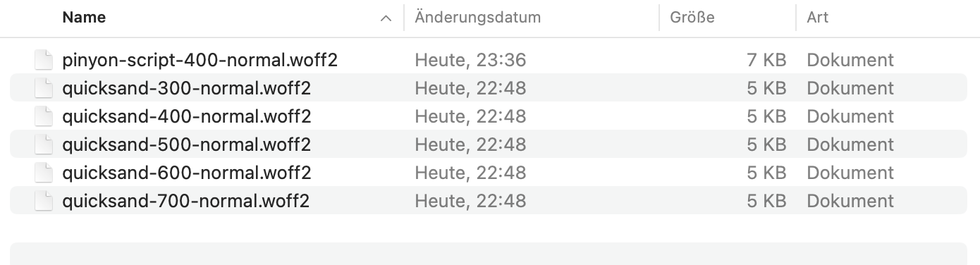Select the file name pinyon-script-400-normal.woff2
Viewport: 980px width, 265px height.
(x=200, y=60)
